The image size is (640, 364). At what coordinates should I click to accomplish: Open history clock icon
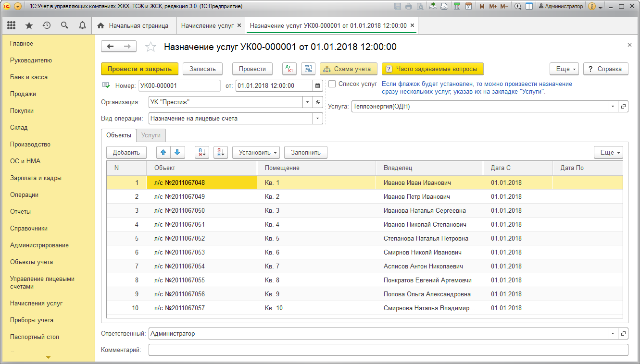click(47, 25)
